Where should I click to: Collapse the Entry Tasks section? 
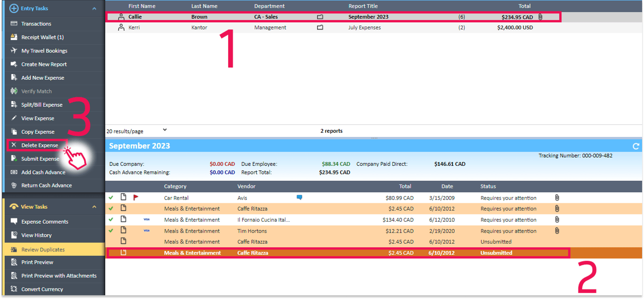click(94, 9)
